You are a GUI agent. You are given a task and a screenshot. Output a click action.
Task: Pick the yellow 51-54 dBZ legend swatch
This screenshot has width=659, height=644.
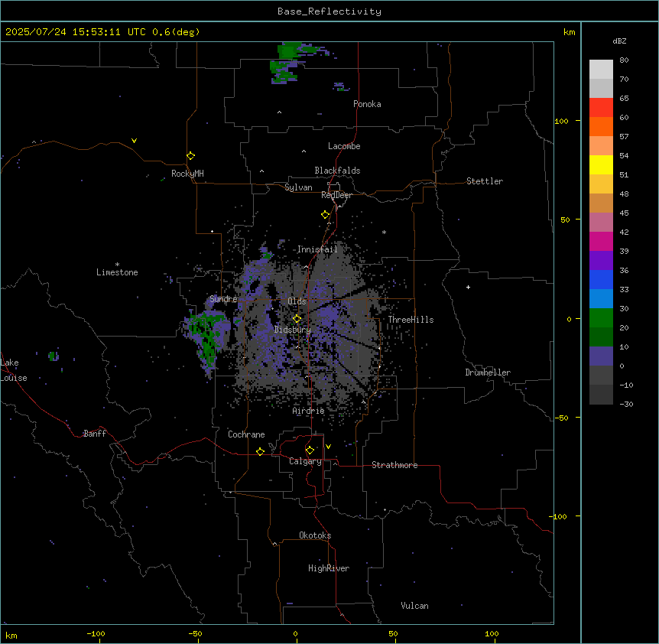[x=601, y=164]
